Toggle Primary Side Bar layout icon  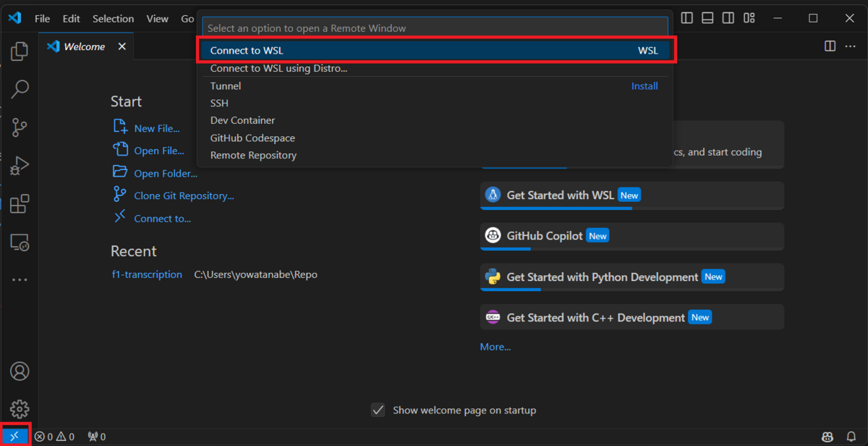point(687,18)
